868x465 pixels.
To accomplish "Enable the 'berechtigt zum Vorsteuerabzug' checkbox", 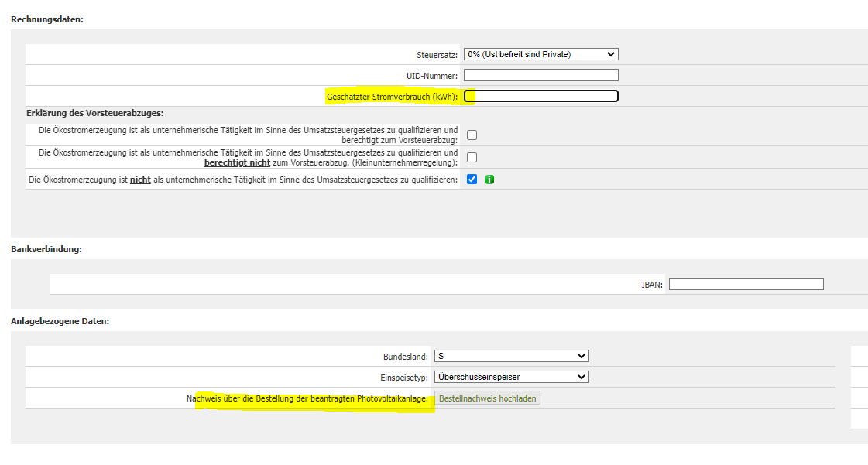I will tap(472, 135).
